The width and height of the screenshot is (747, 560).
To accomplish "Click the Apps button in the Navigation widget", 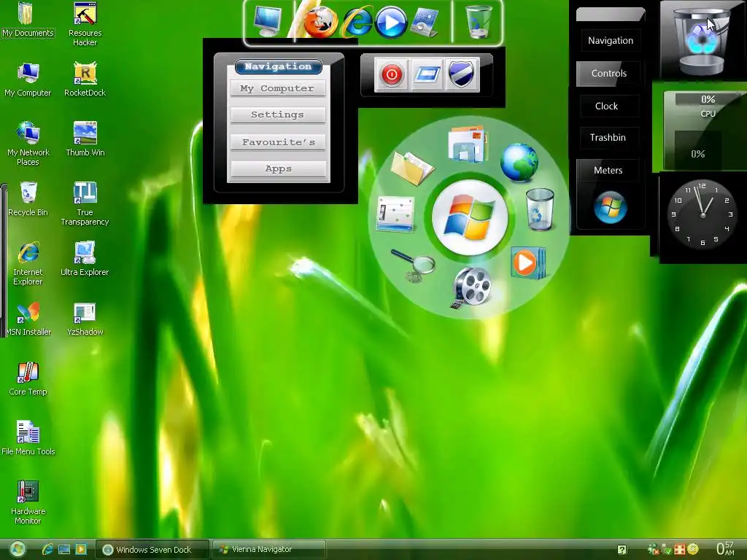I will [278, 168].
